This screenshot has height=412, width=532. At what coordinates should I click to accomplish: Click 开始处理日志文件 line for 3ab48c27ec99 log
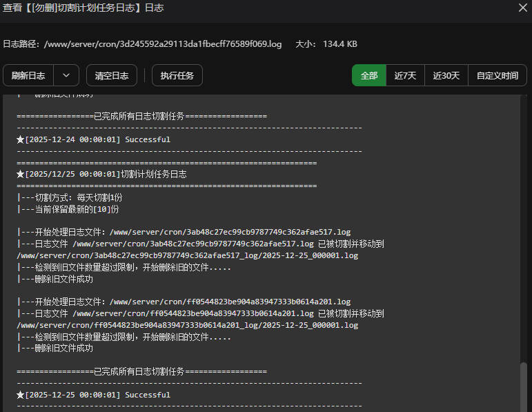point(184,232)
